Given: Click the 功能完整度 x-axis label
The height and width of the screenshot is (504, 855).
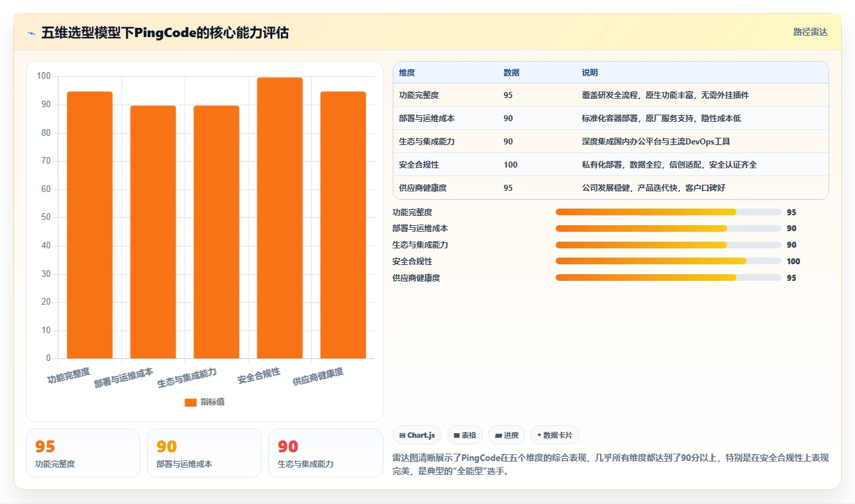Looking at the screenshot, I should (x=68, y=376).
